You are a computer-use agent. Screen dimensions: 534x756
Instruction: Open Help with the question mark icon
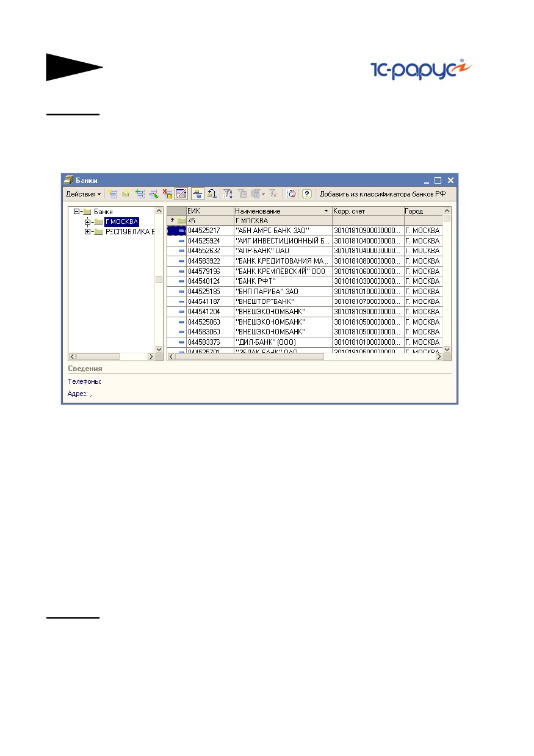tap(307, 194)
